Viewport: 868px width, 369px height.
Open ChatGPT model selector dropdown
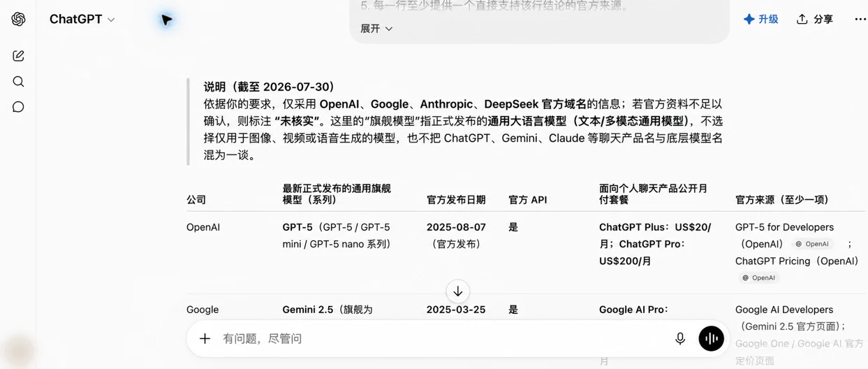point(82,20)
